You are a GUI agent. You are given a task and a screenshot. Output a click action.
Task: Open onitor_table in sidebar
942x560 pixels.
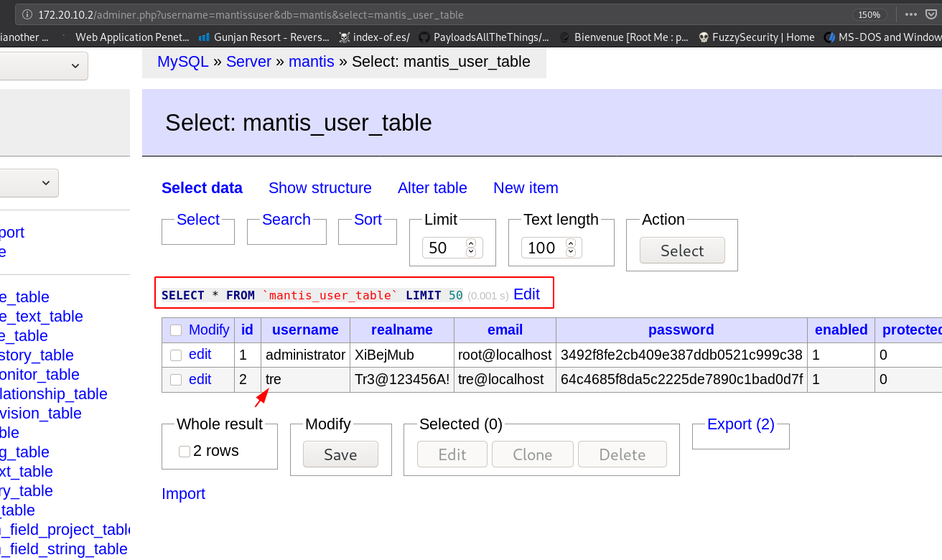click(x=39, y=375)
